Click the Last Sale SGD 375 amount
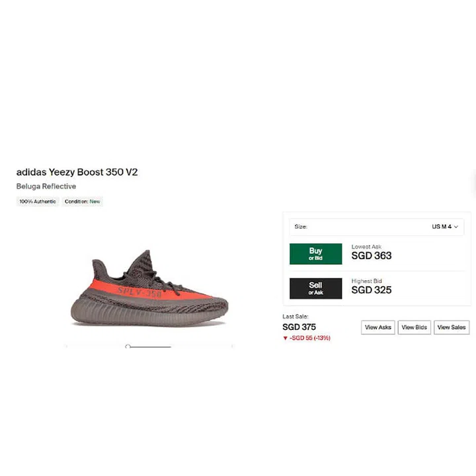The height and width of the screenshot is (476, 476). coord(299,327)
